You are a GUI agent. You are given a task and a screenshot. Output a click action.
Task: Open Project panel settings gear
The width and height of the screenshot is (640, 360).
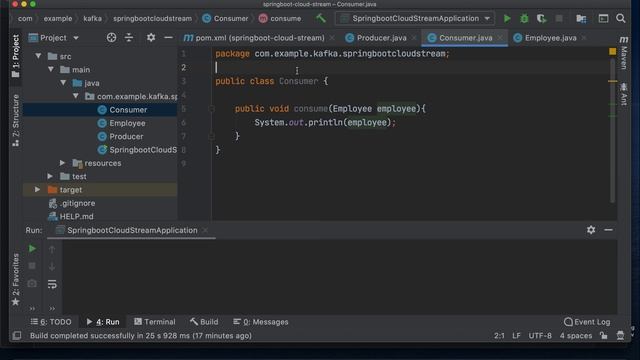pyautogui.click(x=151, y=38)
